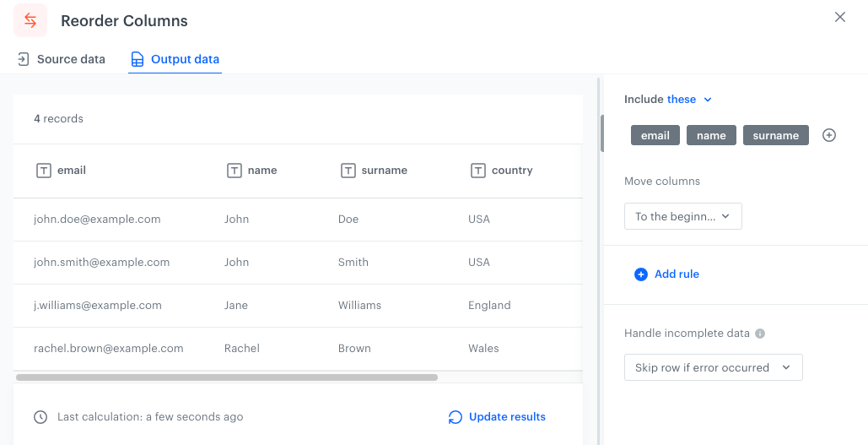
Task: Click the vertical scrollbar of settings panel
Action: 601,133
